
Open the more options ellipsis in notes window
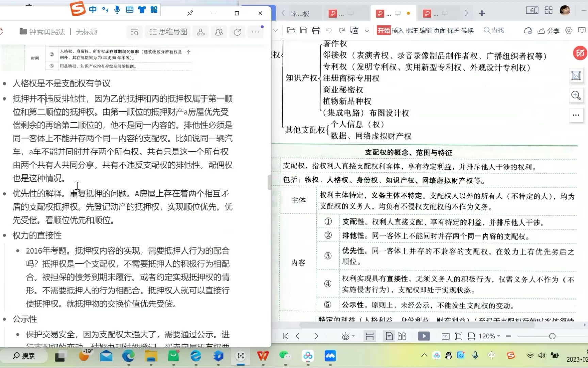pos(256,32)
